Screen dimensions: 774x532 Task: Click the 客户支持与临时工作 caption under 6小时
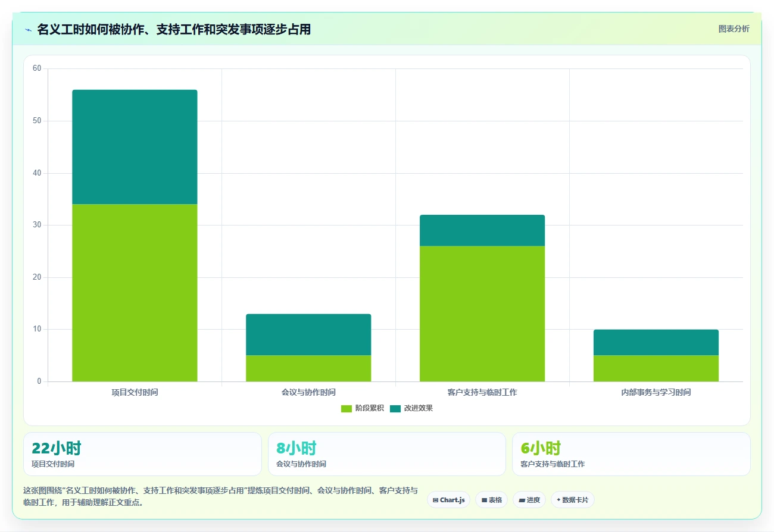click(553, 464)
